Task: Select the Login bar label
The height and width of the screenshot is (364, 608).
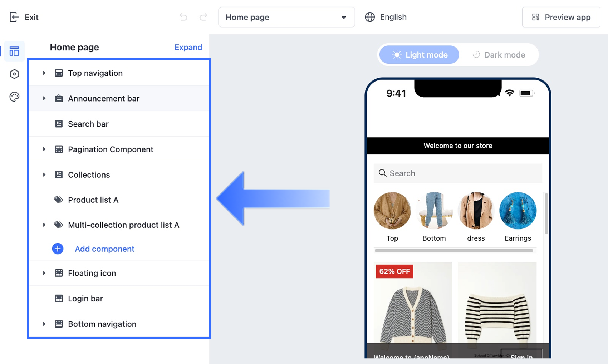Action: pyautogui.click(x=85, y=299)
